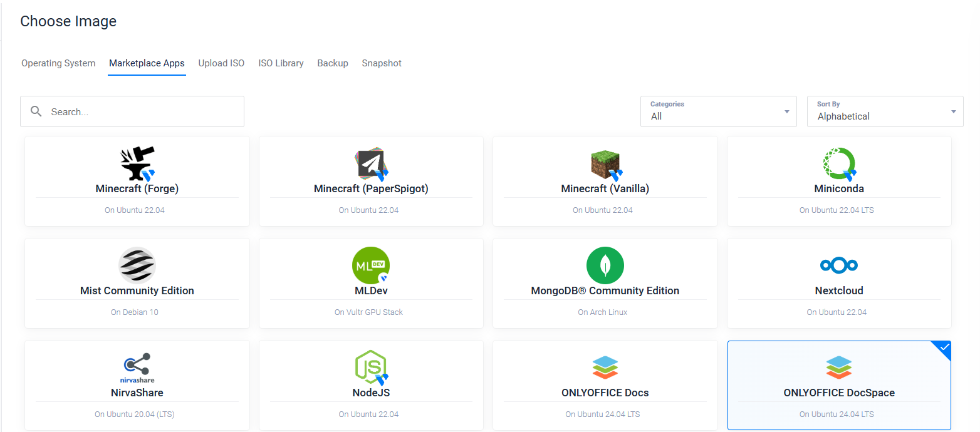The height and width of the screenshot is (432, 980).
Task: Click "On Ubuntu 24.04 LTS" under ONLYOFFICE Docs
Action: coord(603,414)
